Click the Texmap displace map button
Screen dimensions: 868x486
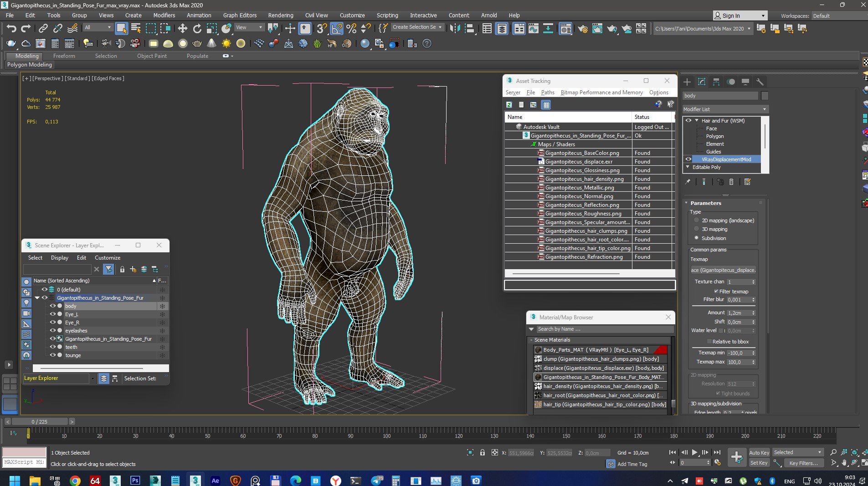click(723, 270)
